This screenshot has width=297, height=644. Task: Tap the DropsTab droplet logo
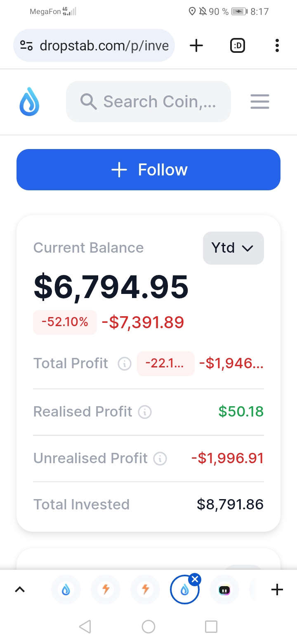click(29, 102)
